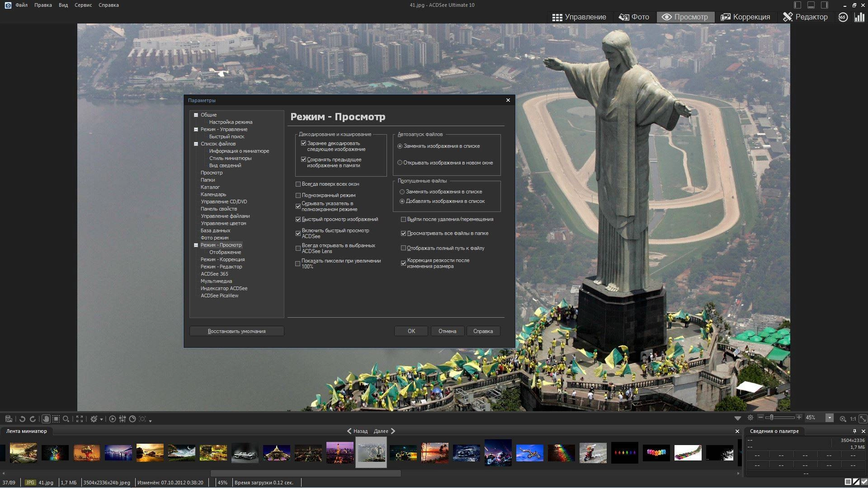Click 'Восстановить умолчания' button
Image resolution: width=868 pixels, height=488 pixels.
coord(236,331)
